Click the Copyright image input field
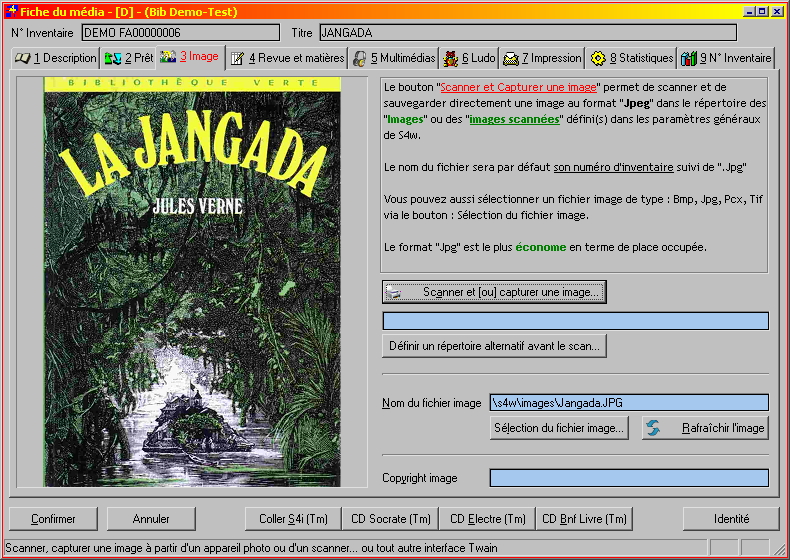790x560 pixels. 629,478
